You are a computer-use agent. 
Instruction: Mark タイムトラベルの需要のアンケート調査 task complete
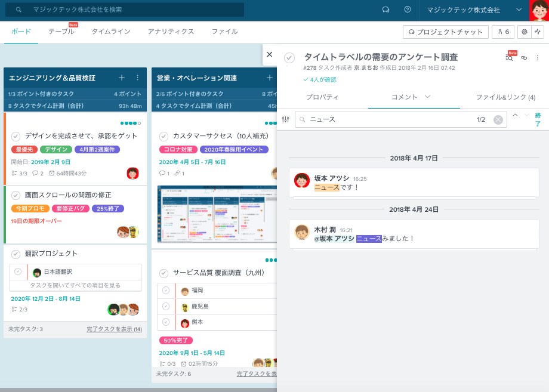[289, 58]
